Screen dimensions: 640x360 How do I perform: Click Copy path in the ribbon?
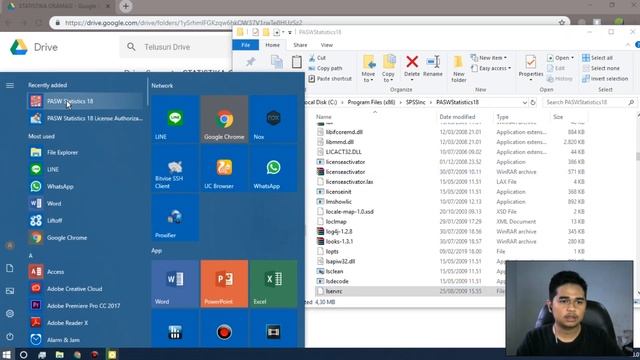325,68
